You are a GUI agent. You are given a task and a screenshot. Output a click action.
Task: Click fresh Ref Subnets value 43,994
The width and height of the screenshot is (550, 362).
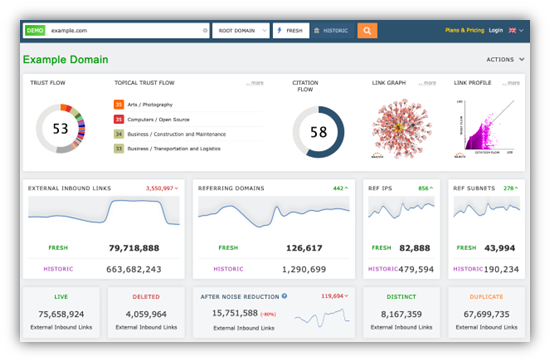[500, 248]
